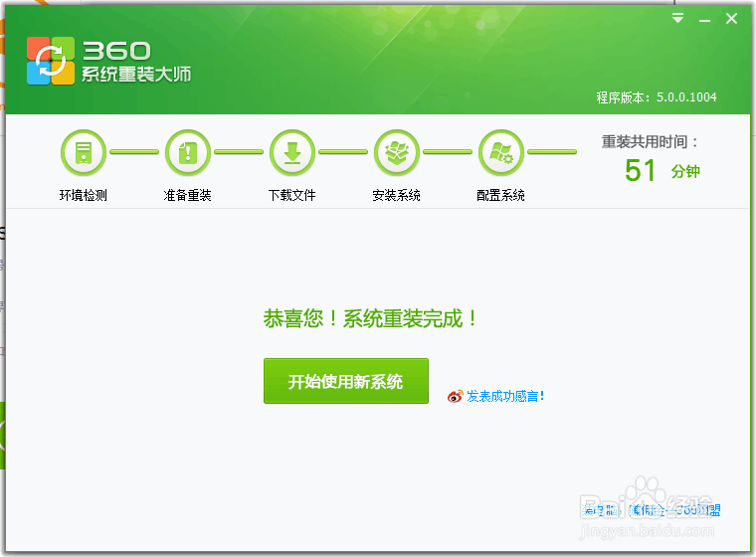Select the 配置系统 step icon
This screenshot has height=557, width=756.
pos(501,152)
